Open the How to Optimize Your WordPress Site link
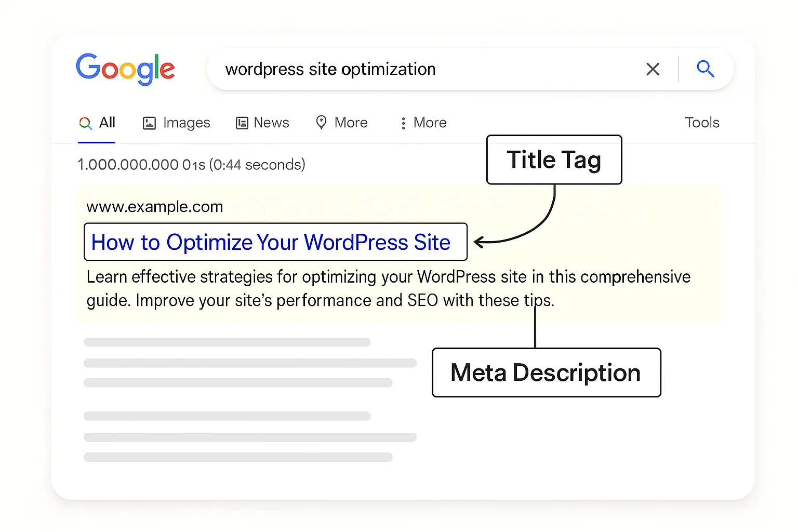798x532 pixels. coord(271,243)
